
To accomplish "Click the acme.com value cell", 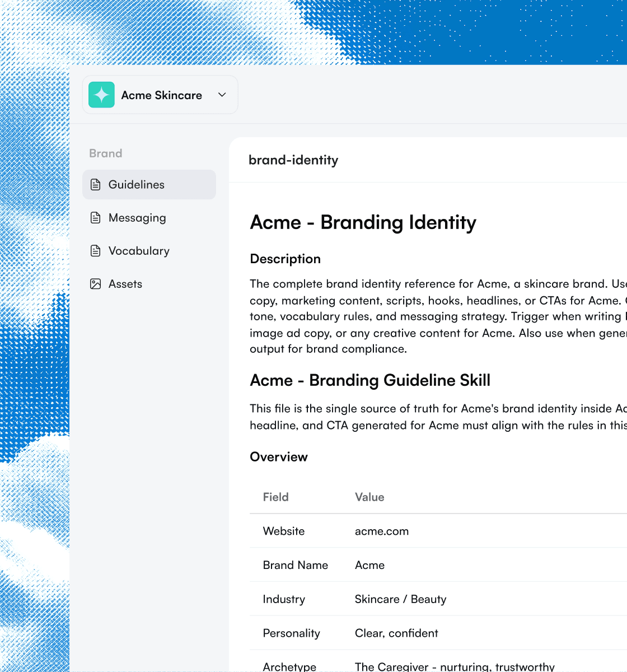I will click(x=382, y=531).
